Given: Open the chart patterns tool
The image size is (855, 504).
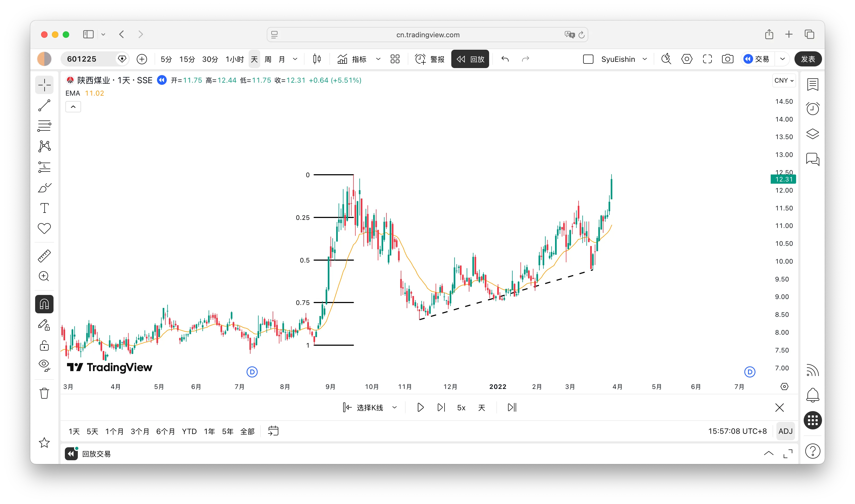Looking at the screenshot, I should click(44, 146).
